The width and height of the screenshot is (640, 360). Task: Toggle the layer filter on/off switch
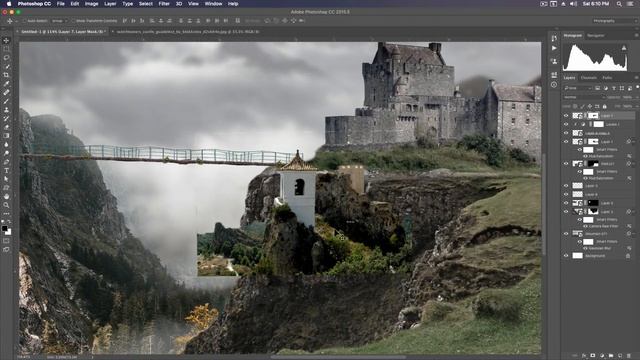point(637,87)
